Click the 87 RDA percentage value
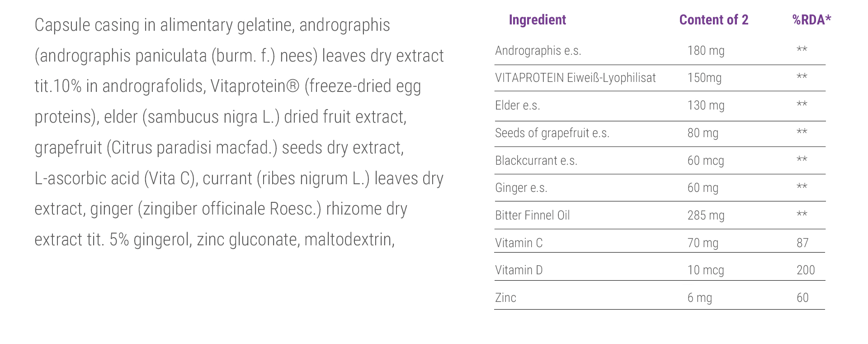Viewport: 868px width, 344px height. coord(802,243)
